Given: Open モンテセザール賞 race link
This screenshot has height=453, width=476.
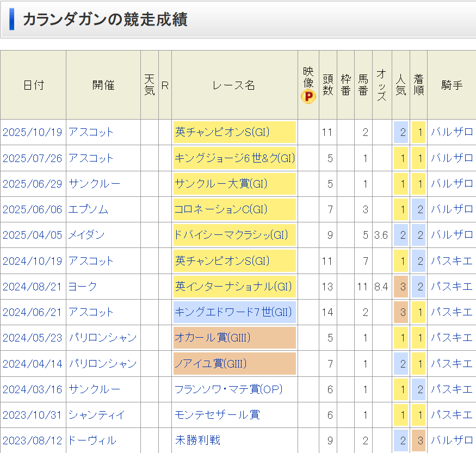Looking at the screenshot, I should coord(218,415).
